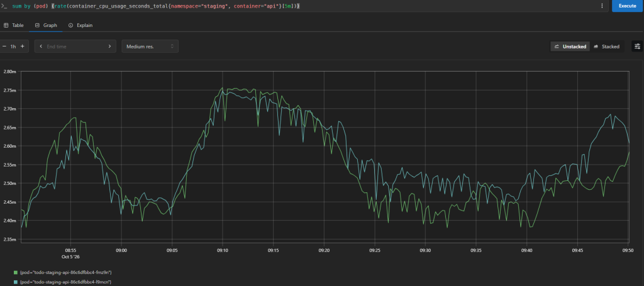
Task: Decrease the time range with the minus icon
Action: [4, 47]
